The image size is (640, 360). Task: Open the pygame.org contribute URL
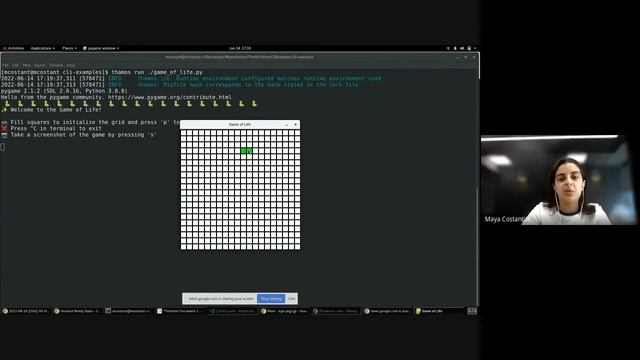coord(170,97)
